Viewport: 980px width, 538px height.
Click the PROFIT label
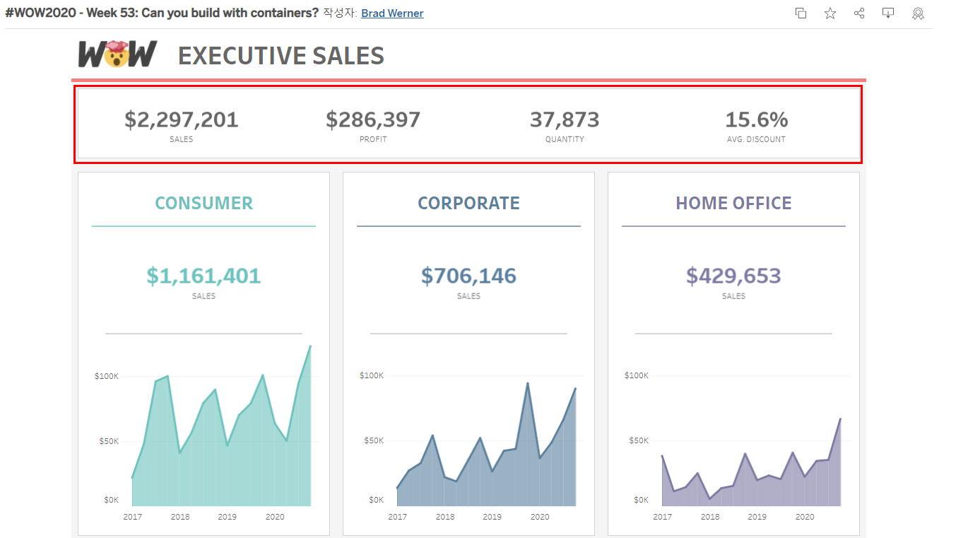point(373,139)
